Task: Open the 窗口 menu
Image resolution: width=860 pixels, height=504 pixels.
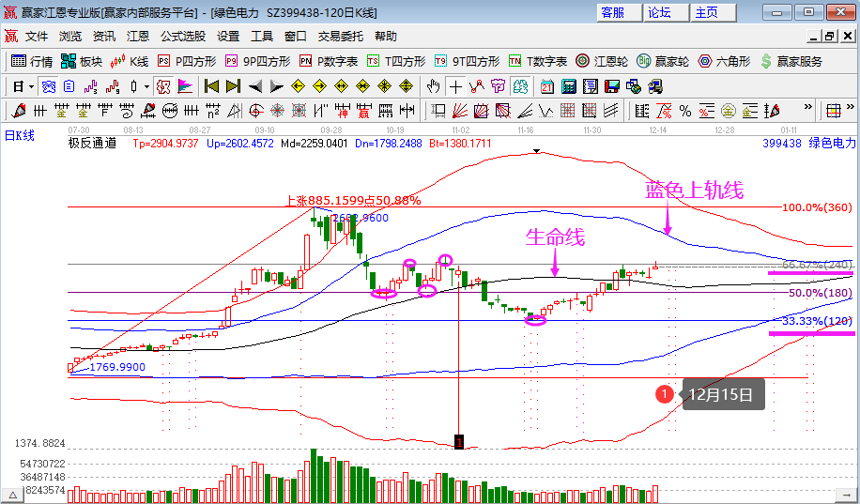Action: 295,37
